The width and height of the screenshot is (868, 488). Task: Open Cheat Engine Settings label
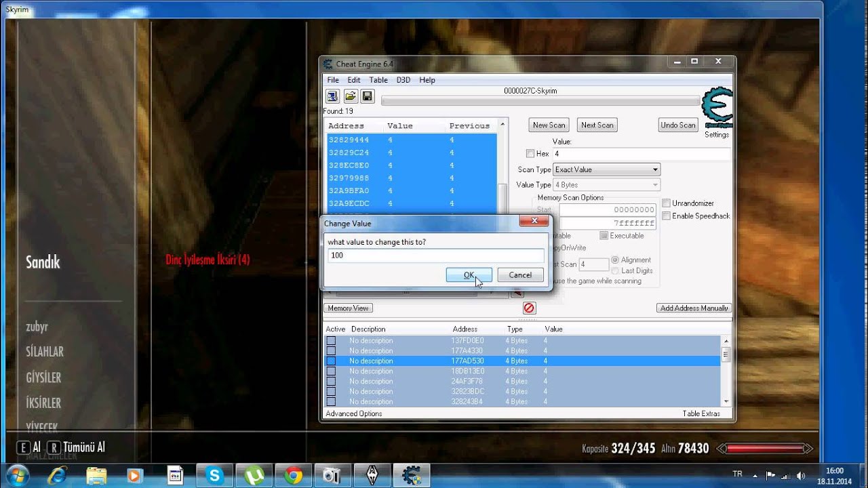(716, 135)
